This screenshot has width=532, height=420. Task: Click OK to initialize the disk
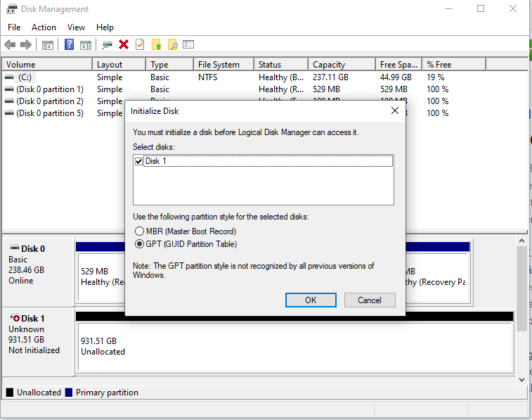click(x=311, y=300)
